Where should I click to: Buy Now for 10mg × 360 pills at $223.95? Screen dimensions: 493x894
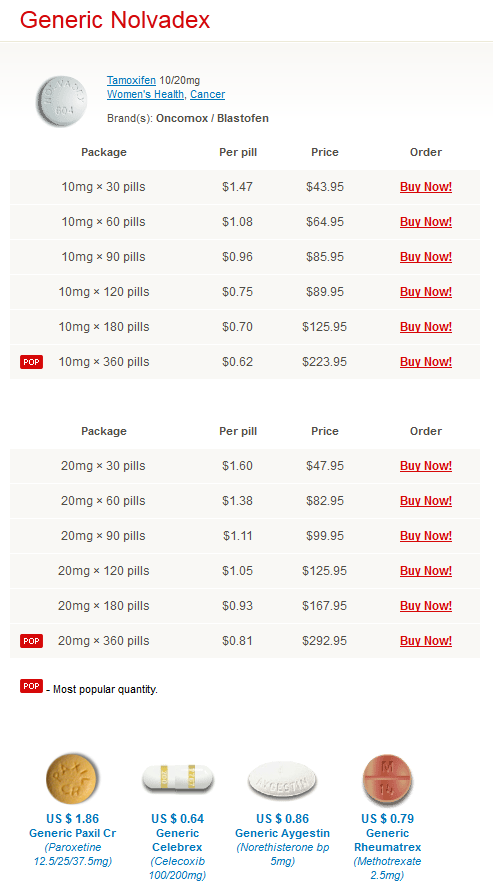(x=426, y=362)
